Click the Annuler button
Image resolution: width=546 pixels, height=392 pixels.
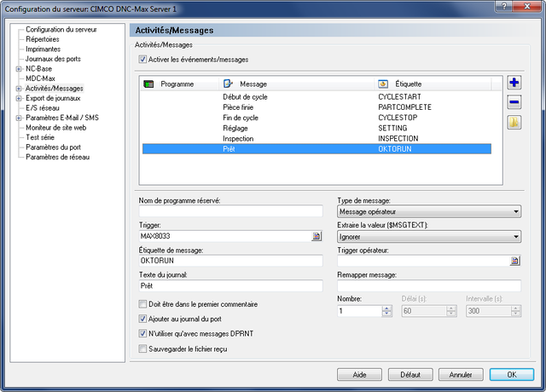click(x=461, y=375)
